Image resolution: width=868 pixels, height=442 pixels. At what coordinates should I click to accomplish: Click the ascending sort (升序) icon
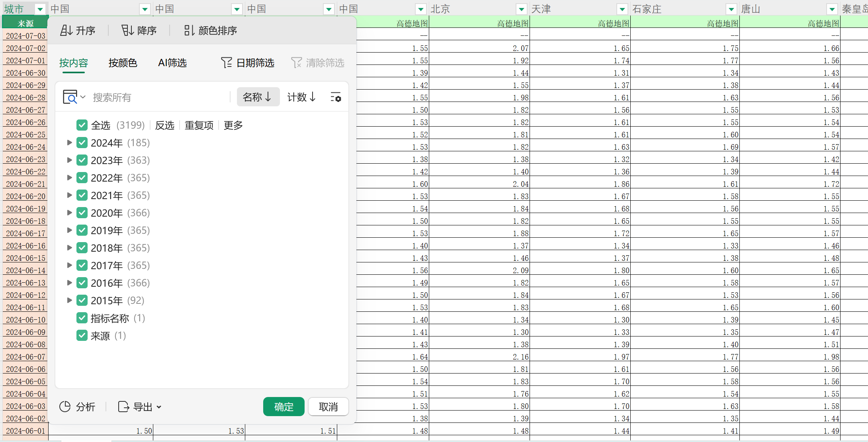click(x=66, y=30)
